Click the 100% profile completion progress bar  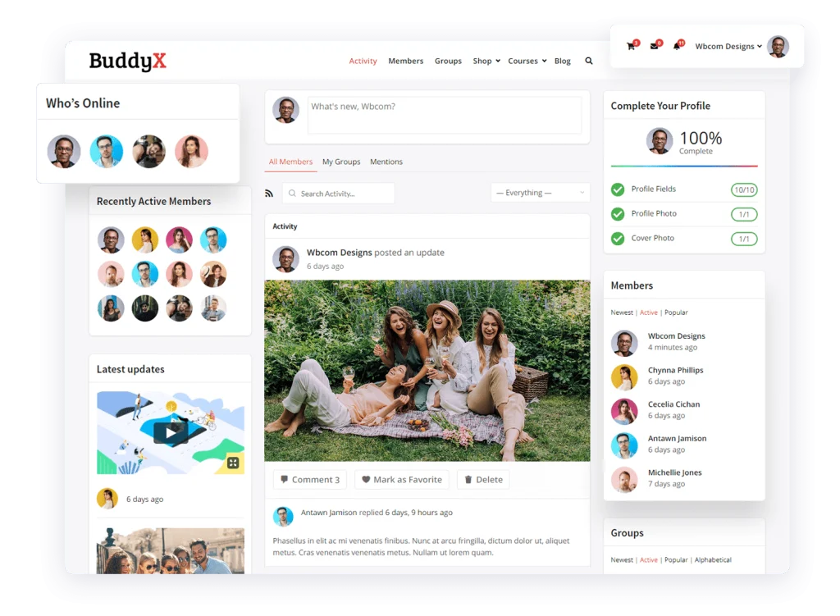[684, 166]
